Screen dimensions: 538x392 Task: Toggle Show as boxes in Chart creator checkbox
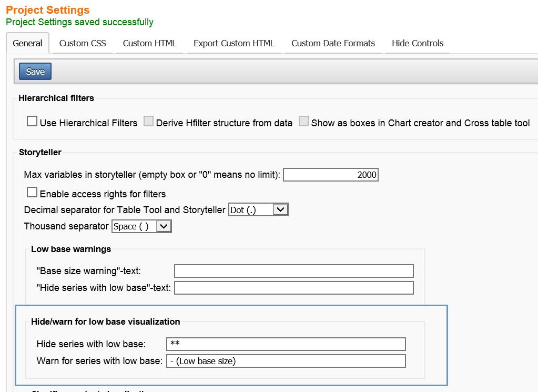pos(303,121)
